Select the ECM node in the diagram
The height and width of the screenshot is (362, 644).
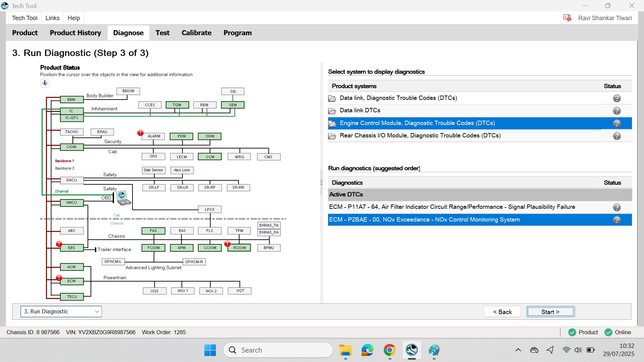coord(71,281)
